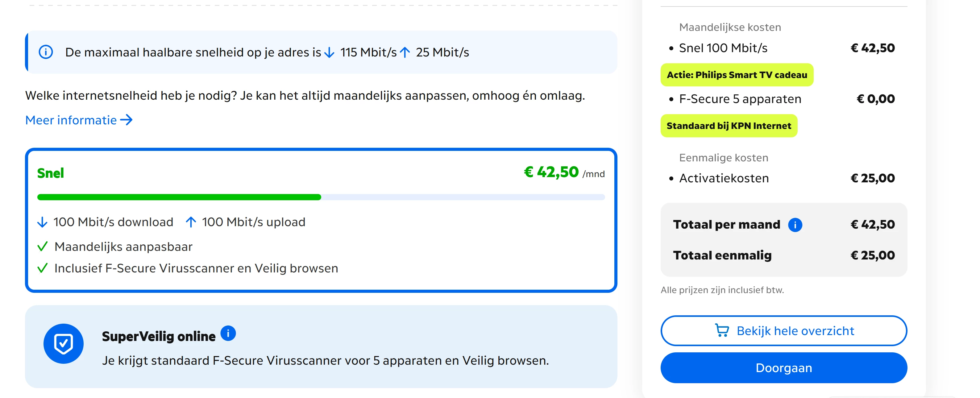
Task: Click the green Snel speed slider bar
Action: coord(179,197)
